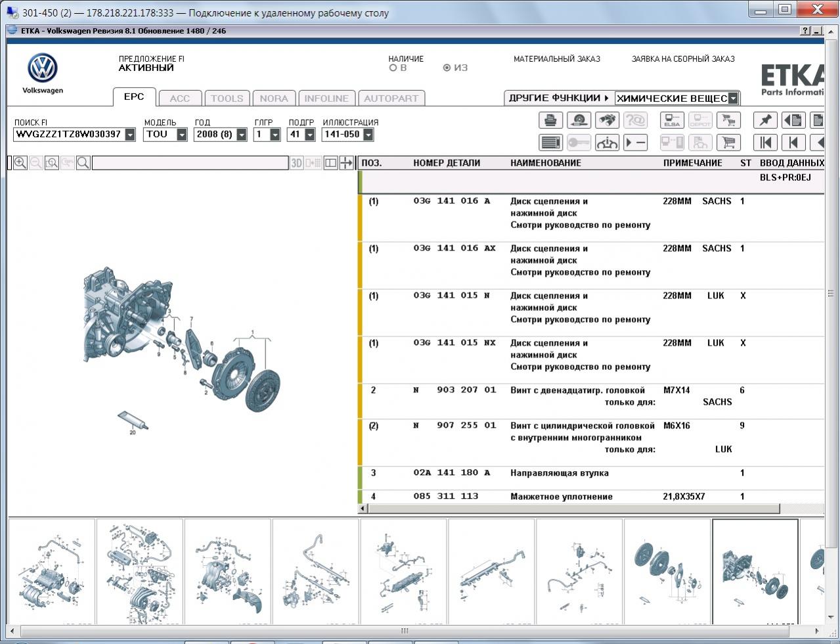Click the Volkswagen logo

(x=43, y=68)
